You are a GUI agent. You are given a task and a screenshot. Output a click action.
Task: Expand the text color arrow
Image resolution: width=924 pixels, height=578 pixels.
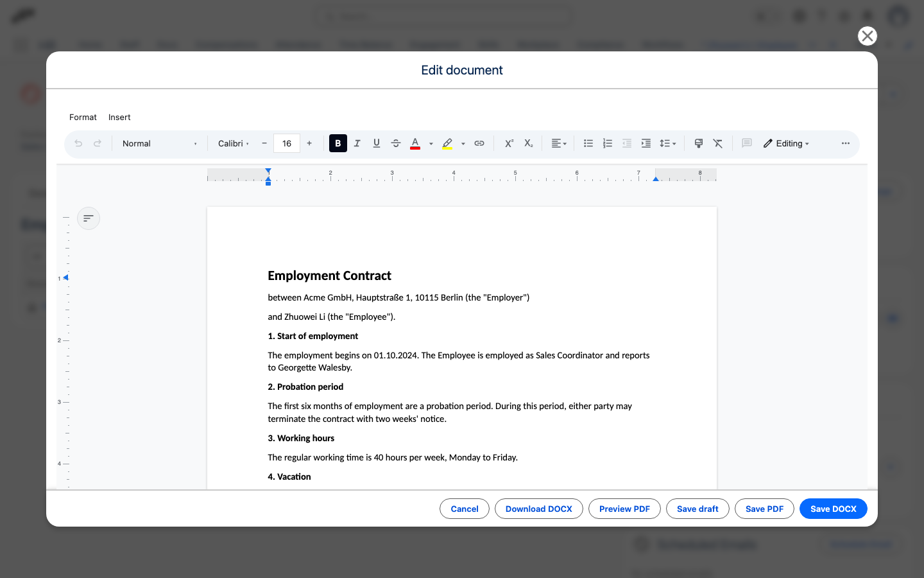click(431, 144)
